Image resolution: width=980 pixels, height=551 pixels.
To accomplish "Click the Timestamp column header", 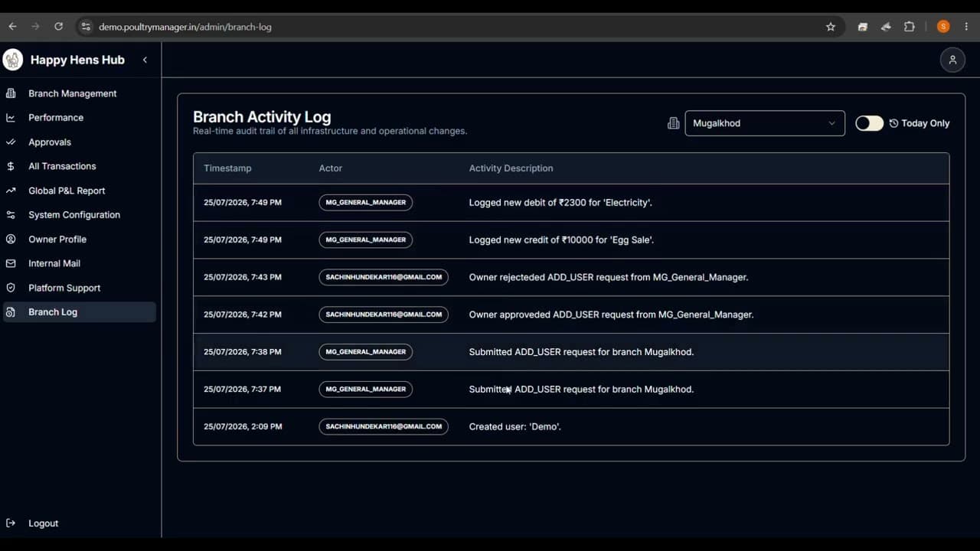I will [227, 168].
